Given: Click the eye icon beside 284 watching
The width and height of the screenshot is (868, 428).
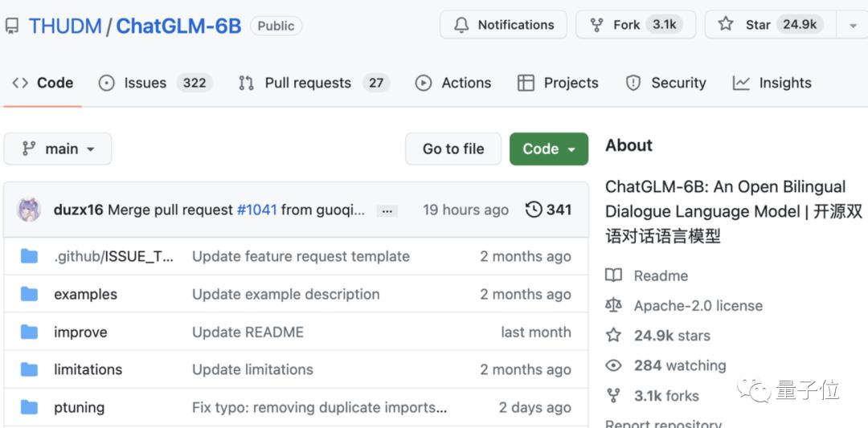Looking at the screenshot, I should click(613, 365).
